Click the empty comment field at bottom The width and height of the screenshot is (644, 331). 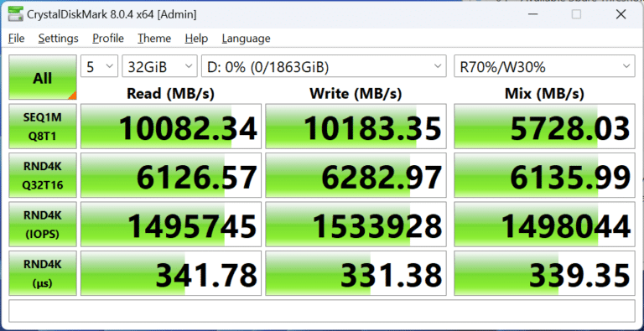(x=322, y=311)
